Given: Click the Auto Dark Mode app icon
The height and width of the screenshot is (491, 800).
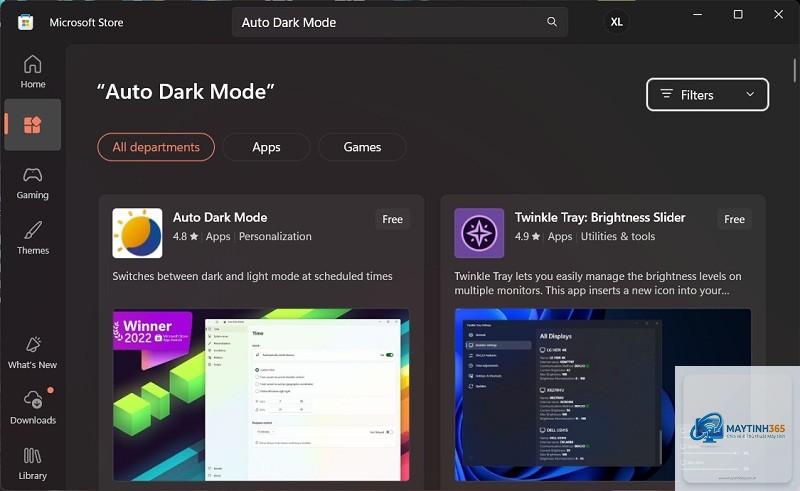Looking at the screenshot, I should (x=137, y=233).
